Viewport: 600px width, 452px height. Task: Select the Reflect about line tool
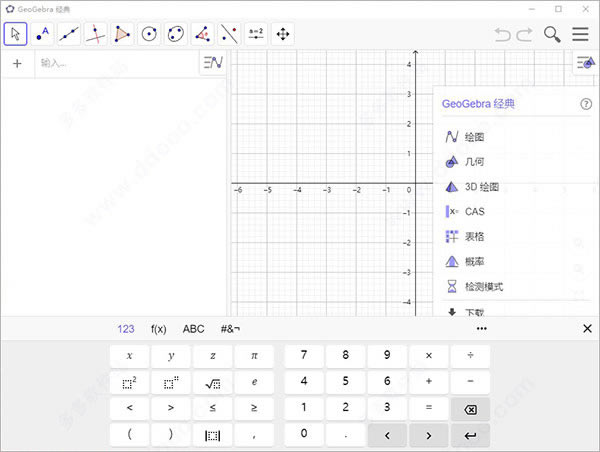[x=230, y=34]
